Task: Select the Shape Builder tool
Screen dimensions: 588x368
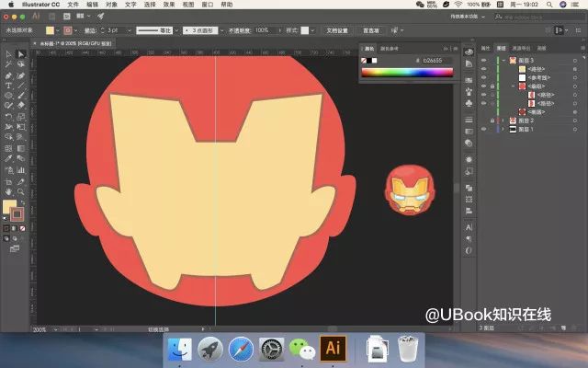Action: 8,137
